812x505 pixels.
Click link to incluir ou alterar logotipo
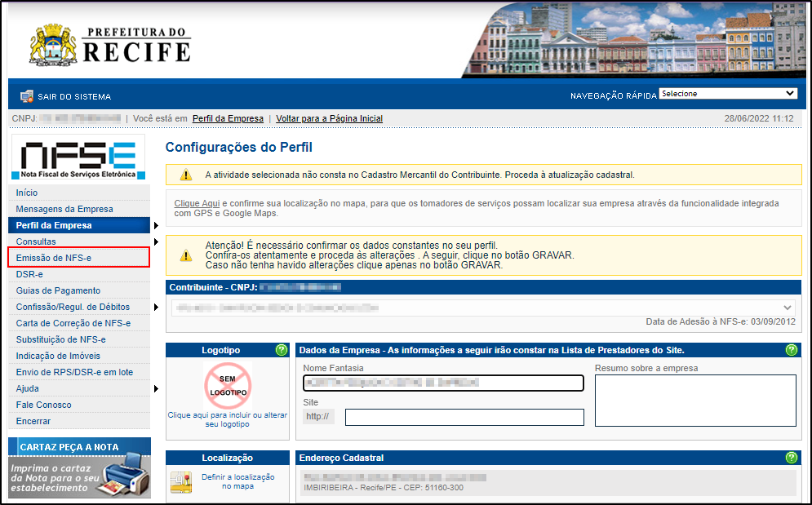coord(228,419)
